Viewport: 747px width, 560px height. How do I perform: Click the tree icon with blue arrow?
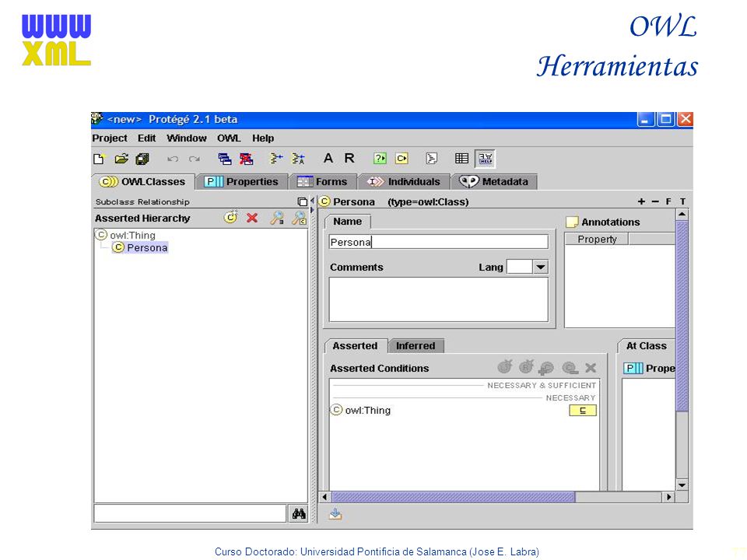coord(276,159)
